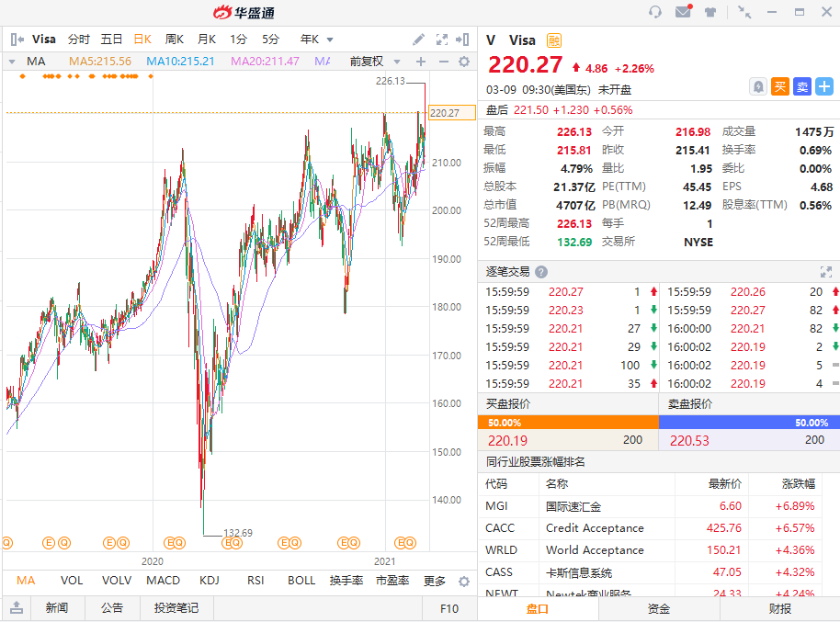This screenshot has width=840, height=622.
Task: Set price alert bell icon
Action: click(x=758, y=86)
